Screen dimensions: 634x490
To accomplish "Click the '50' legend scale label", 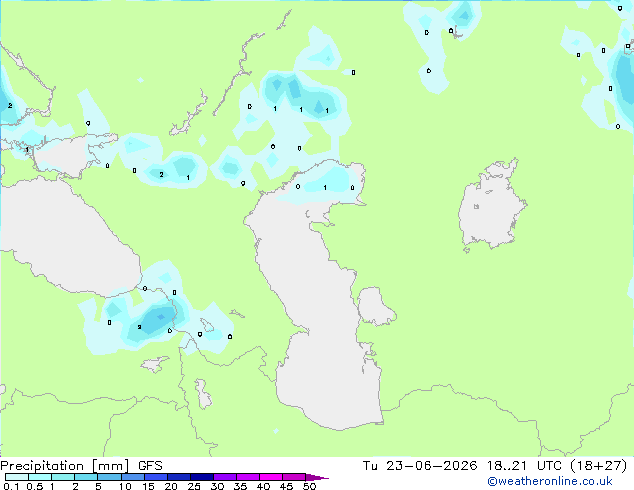I will click(309, 486).
